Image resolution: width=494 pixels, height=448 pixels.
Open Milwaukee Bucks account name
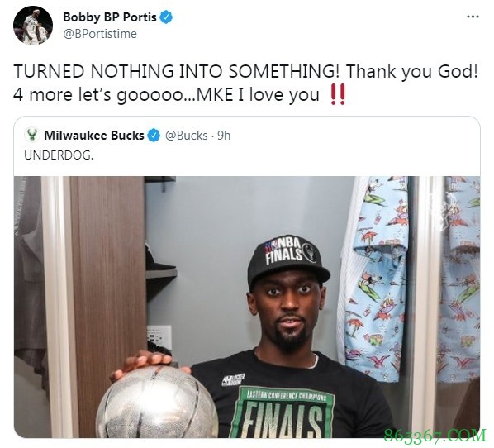[x=94, y=136]
